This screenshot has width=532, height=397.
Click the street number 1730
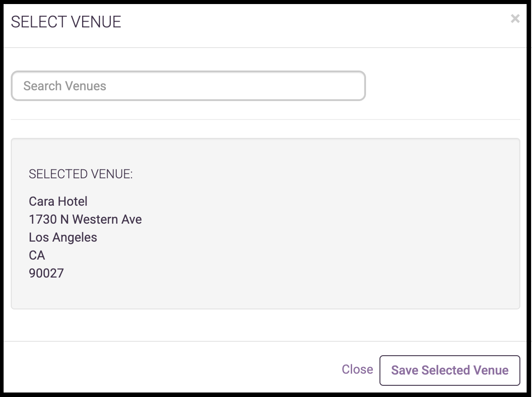pyautogui.click(x=43, y=220)
